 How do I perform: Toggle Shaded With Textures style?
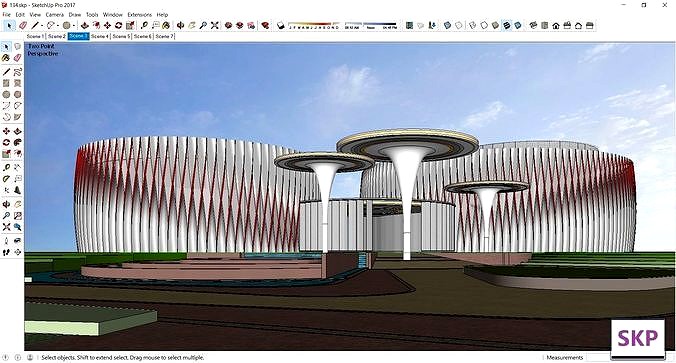507,25
